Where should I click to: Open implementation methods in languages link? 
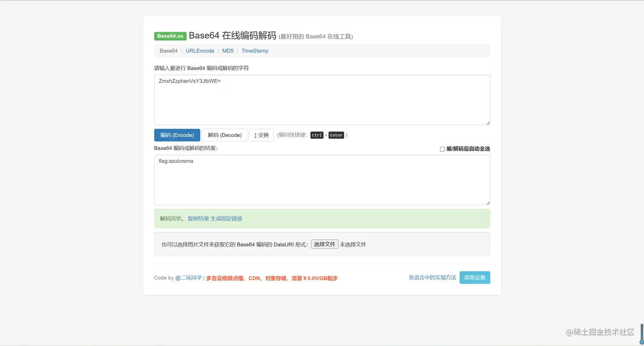coord(432,277)
